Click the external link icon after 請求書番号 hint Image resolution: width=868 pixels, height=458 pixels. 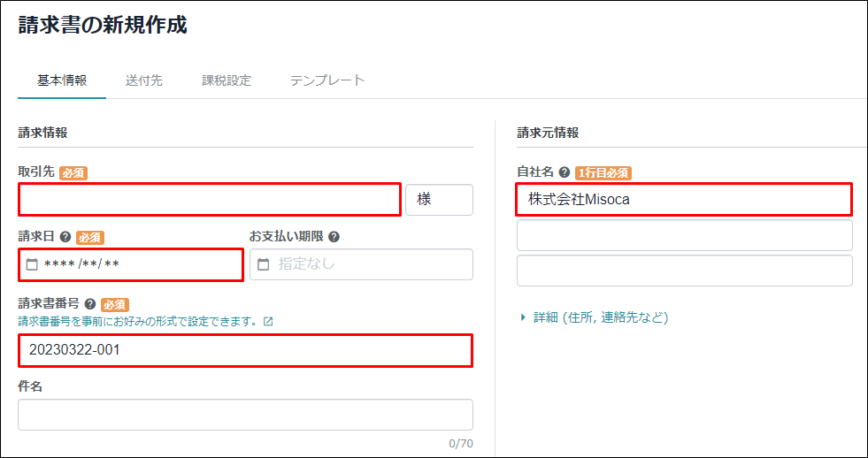(x=268, y=321)
